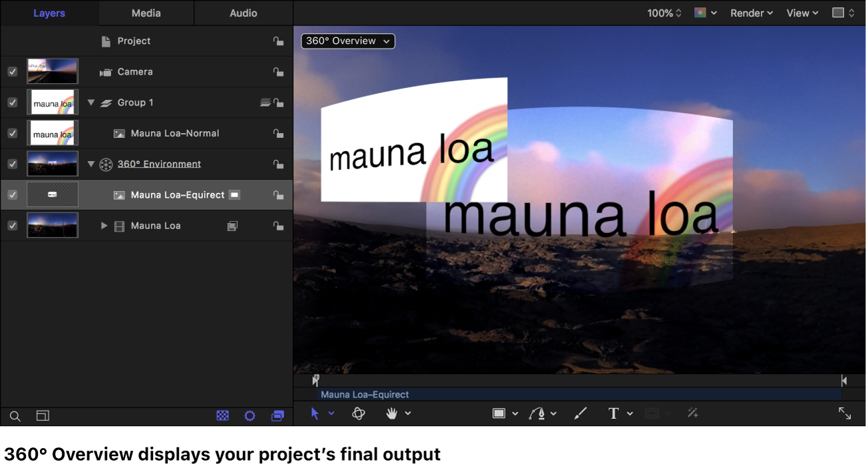The width and height of the screenshot is (868, 466).
Task: Select the Pan tool in the toolbar
Action: click(392, 413)
